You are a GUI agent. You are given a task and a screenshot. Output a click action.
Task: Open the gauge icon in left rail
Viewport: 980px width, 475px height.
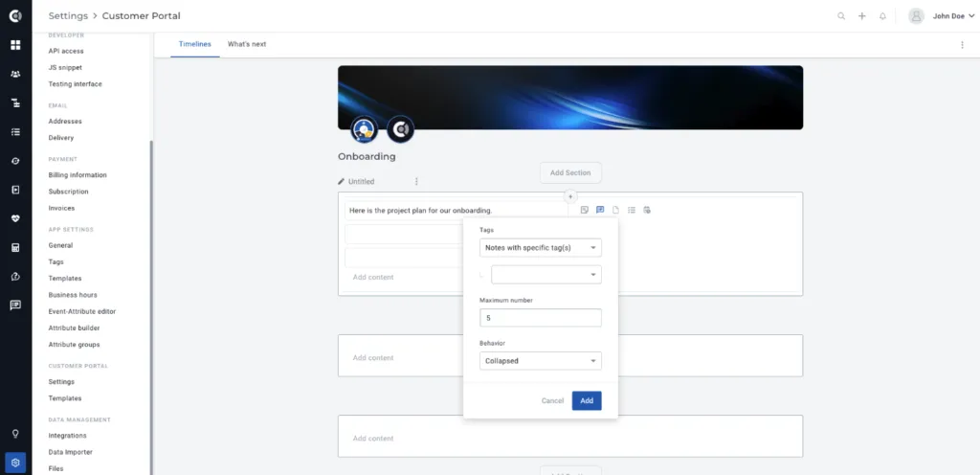point(15,276)
